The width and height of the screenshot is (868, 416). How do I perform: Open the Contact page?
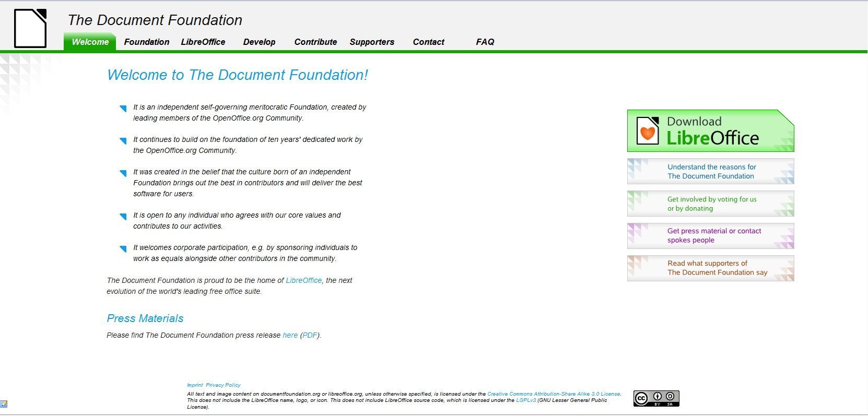click(x=428, y=42)
